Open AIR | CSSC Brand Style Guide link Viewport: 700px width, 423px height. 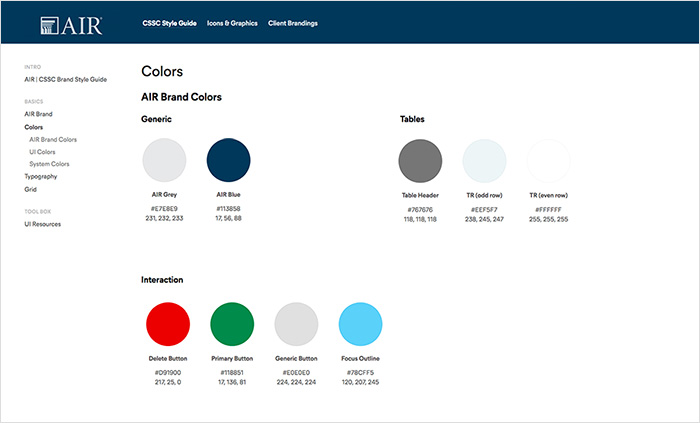66,79
